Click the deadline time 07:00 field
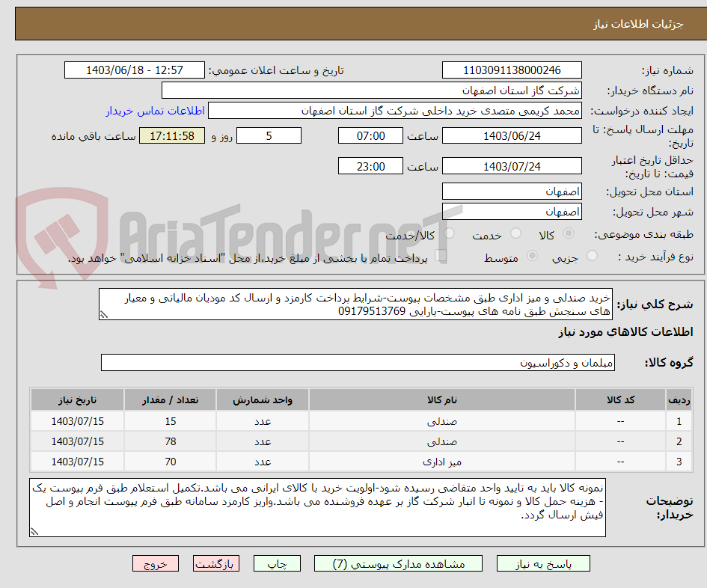The width and height of the screenshot is (707, 588). [x=370, y=135]
